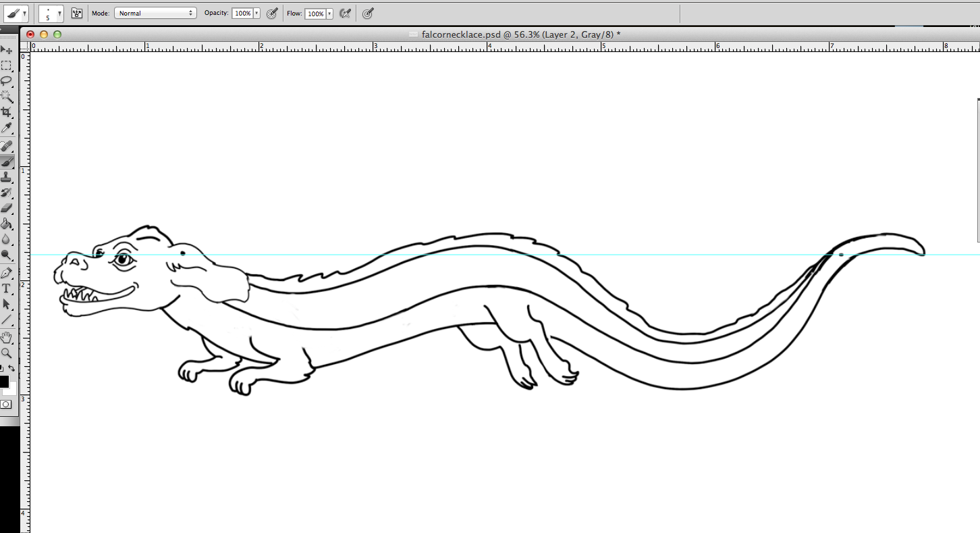Select the Brush tool in toolbox

pos(7,161)
